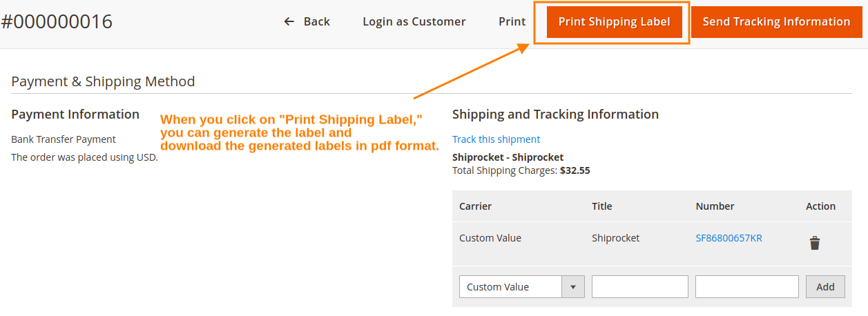Click Print Shipping Label button
Image resolution: width=868 pixels, height=316 pixels.
point(614,22)
